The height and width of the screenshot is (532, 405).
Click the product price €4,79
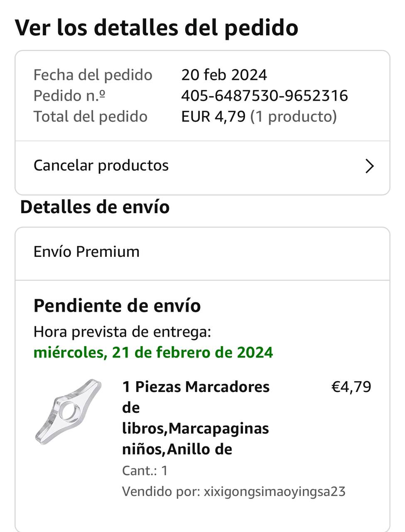pyautogui.click(x=351, y=387)
